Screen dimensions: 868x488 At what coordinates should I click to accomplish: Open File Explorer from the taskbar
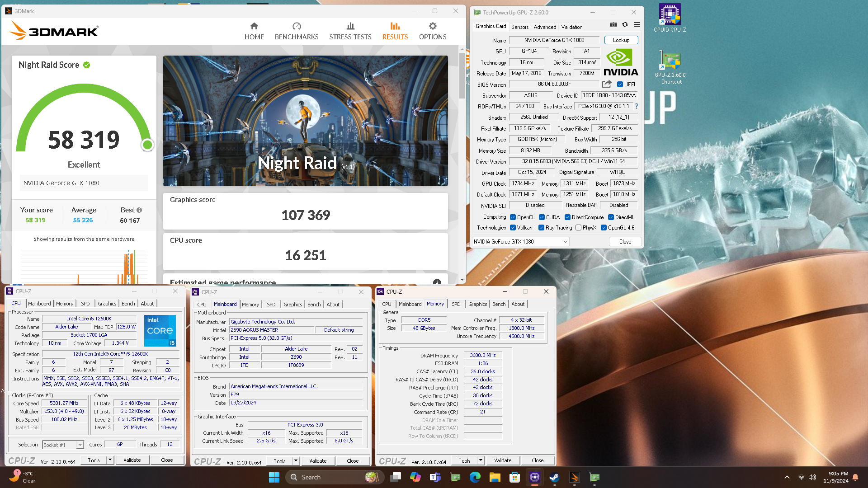click(x=495, y=477)
